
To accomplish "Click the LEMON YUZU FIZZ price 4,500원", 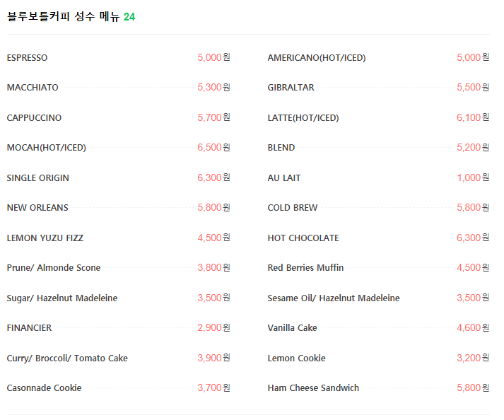I will [x=213, y=238].
